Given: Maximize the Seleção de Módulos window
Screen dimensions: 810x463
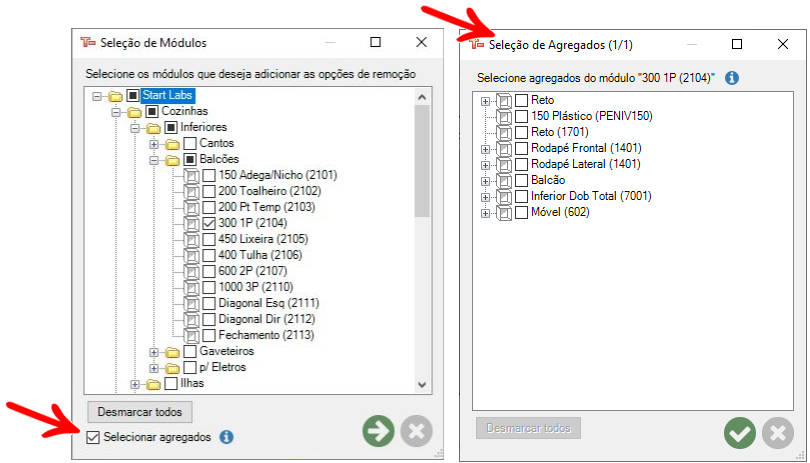Looking at the screenshot, I should (376, 42).
